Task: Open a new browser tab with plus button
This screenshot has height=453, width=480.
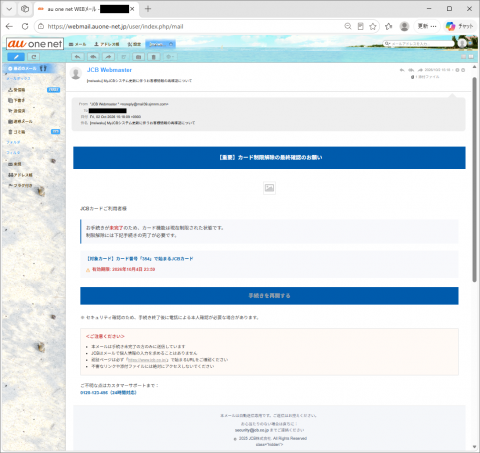Action: point(148,9)
